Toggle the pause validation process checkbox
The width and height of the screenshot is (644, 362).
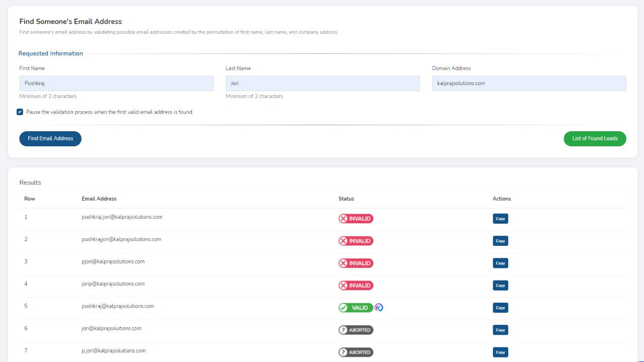pos(20,112)
